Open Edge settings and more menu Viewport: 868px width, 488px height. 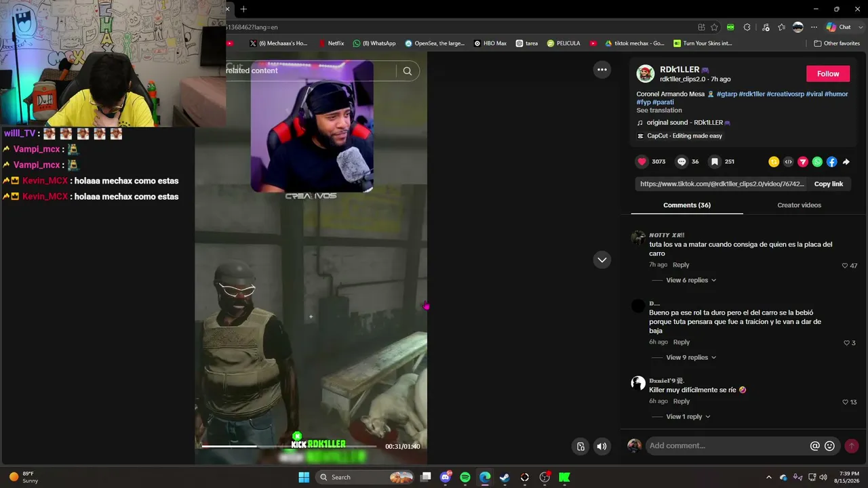[x=814, y=27]
